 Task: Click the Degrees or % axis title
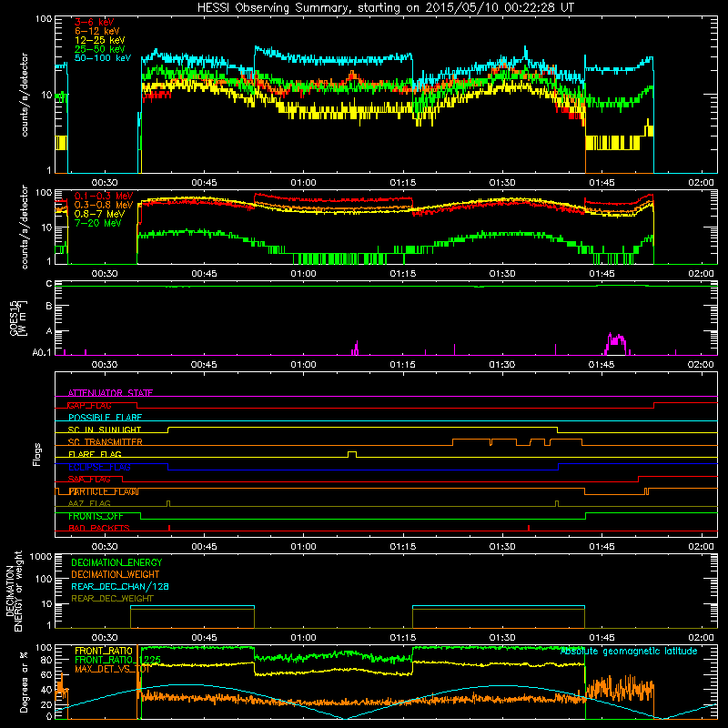(x=24, y=682)
